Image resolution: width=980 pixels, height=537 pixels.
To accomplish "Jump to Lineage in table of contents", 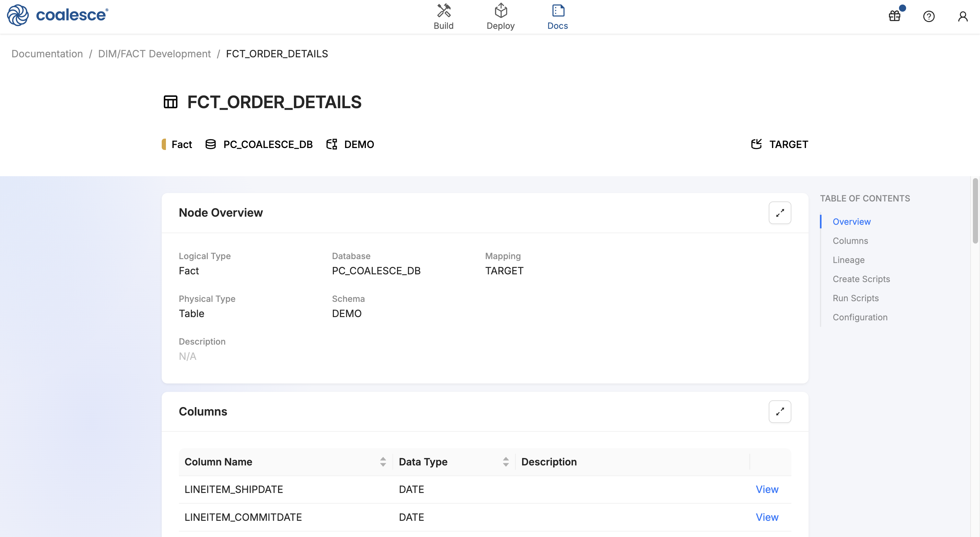I will pos(848,260).
